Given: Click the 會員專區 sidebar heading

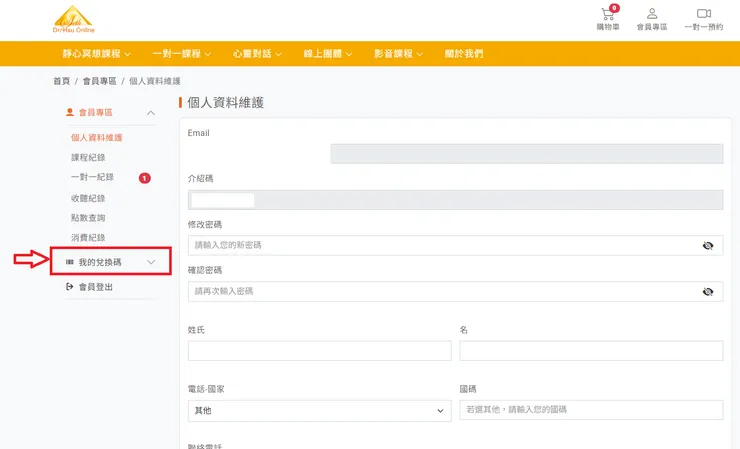Looking at the screenshot, I should (95, 112).
